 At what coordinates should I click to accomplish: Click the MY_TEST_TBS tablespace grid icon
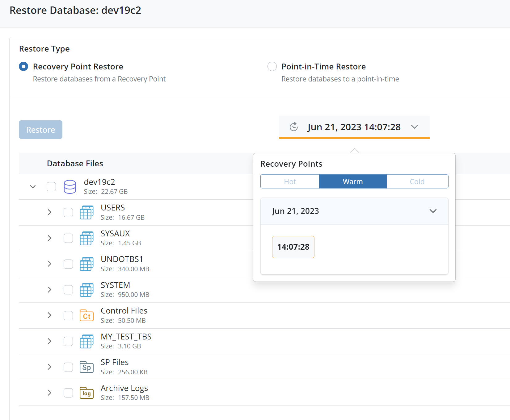pyautogui.click(x=86, y=341)
